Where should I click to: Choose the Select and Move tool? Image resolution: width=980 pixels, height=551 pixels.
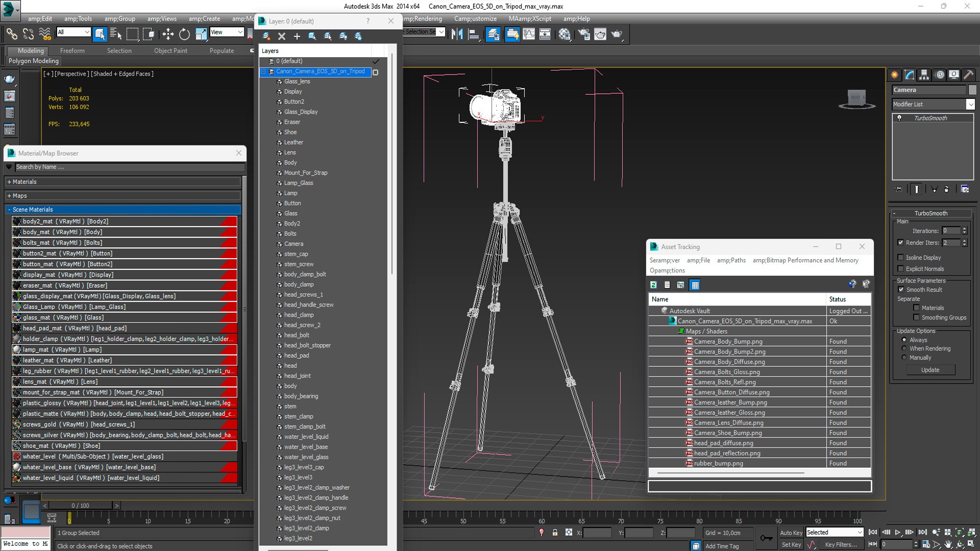click(x=168, y=34)
